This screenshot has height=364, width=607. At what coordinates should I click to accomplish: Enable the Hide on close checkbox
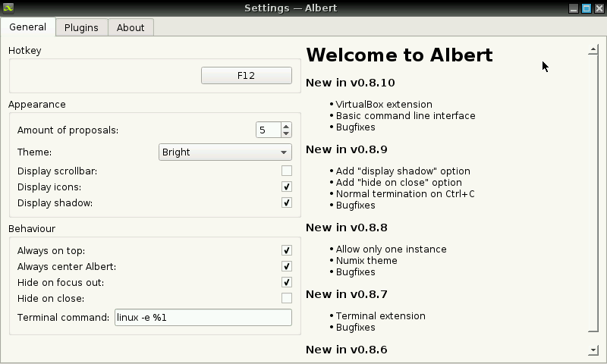[287, 298]
